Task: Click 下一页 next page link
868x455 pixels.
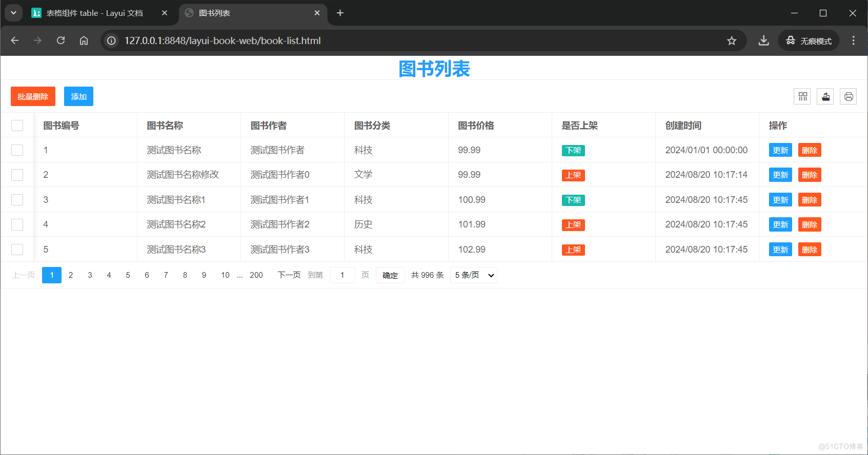Action: 289,275
